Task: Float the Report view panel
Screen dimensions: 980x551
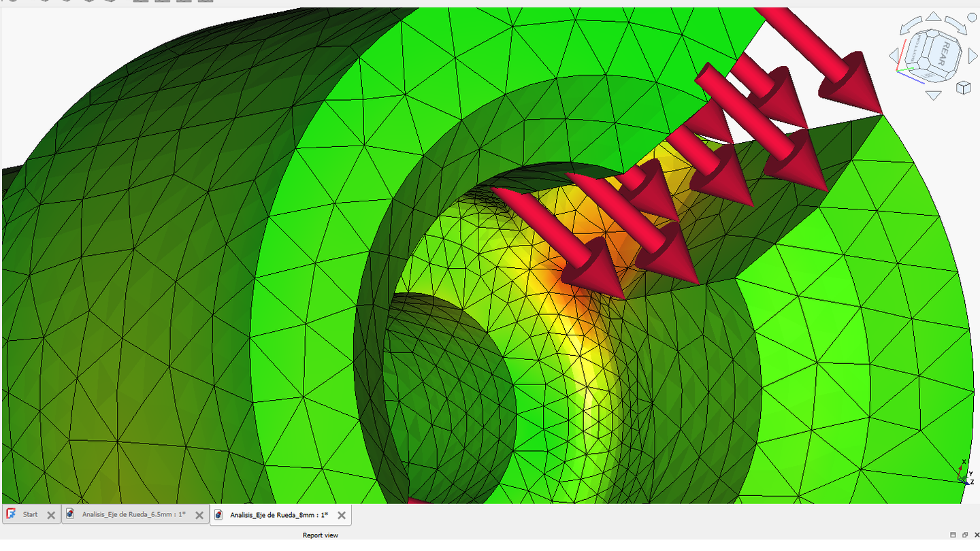Action: tap(964, 535)
